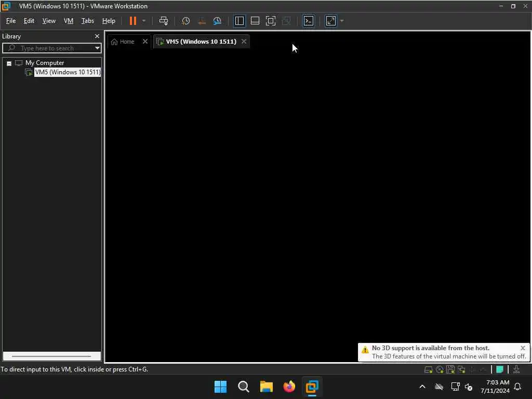Close the VM5 (Windows 10 1511) tab
532x399 pixels.
(244, 42)
